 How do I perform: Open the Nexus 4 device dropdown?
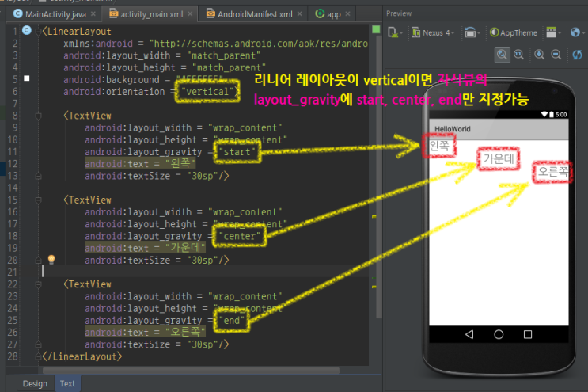(x=433, y=32)
